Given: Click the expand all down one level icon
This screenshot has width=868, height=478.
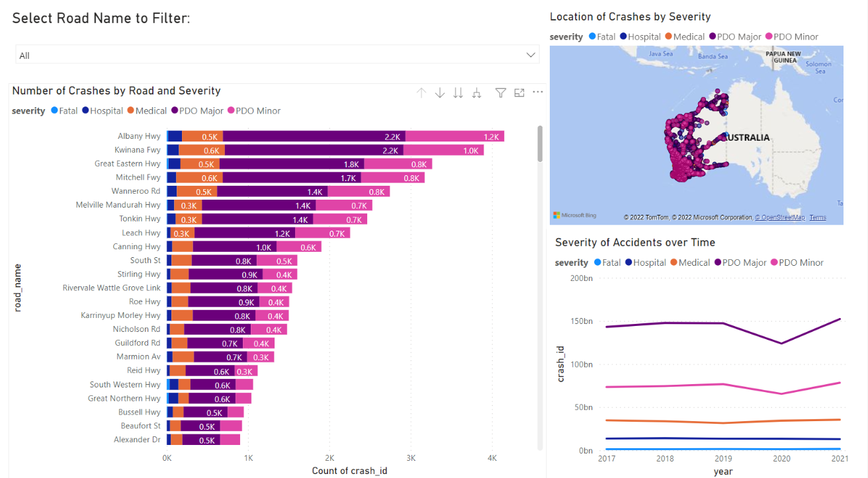Looking at the screenshot, I should (x=476, y=93).
